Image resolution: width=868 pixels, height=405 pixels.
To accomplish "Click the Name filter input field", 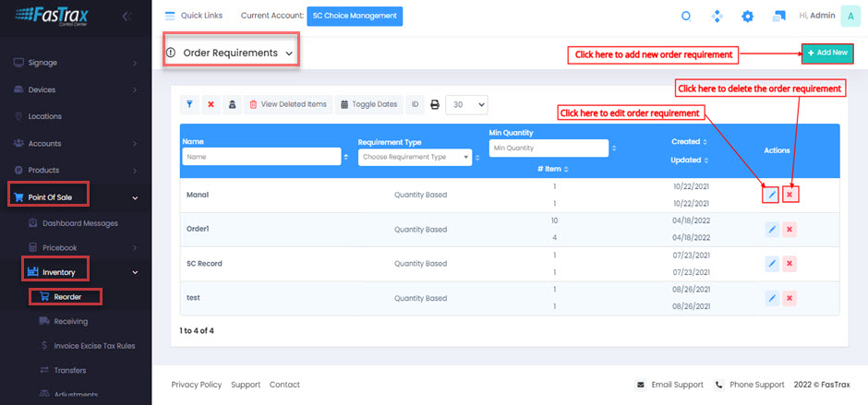I will coord(260,157).
